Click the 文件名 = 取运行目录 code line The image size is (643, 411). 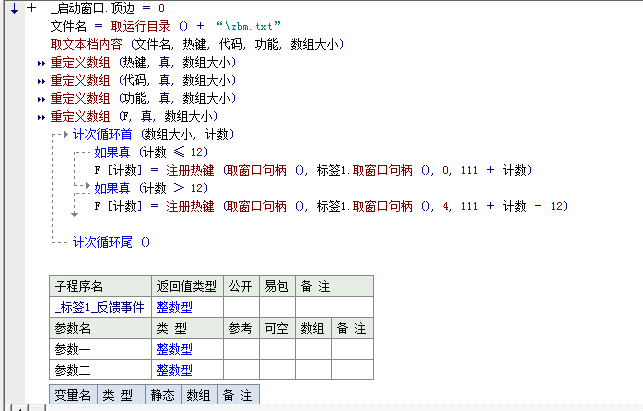click(166, 26)
